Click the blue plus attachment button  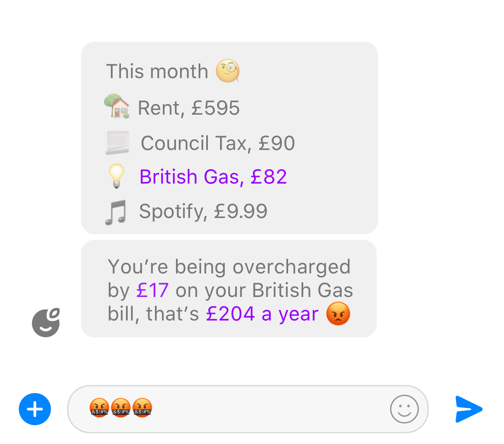point(35,409)
